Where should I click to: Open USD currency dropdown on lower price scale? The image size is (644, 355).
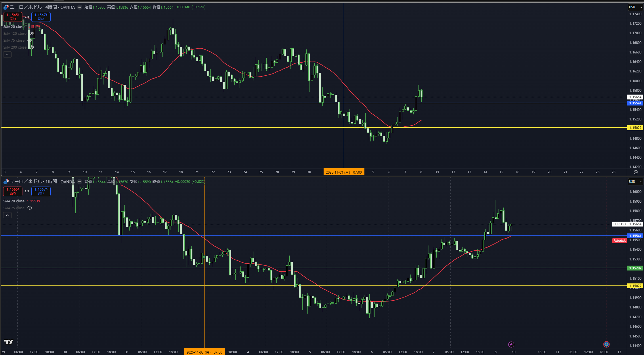click(635, 182)
